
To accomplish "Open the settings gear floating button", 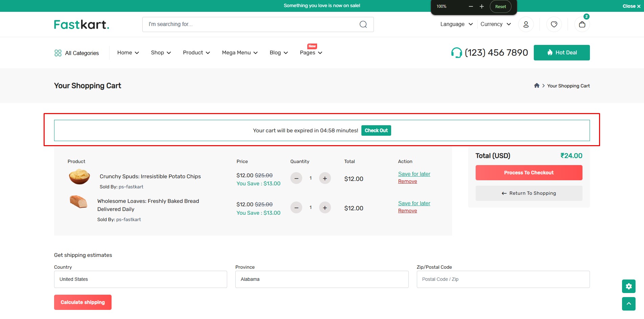I will click(629, 286).
